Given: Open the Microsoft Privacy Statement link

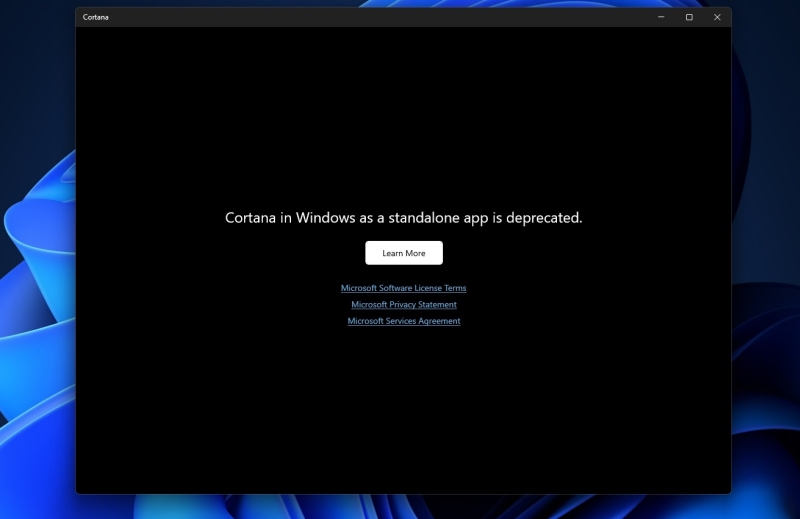Looking at the screenshot, I should tap(403, 305).
